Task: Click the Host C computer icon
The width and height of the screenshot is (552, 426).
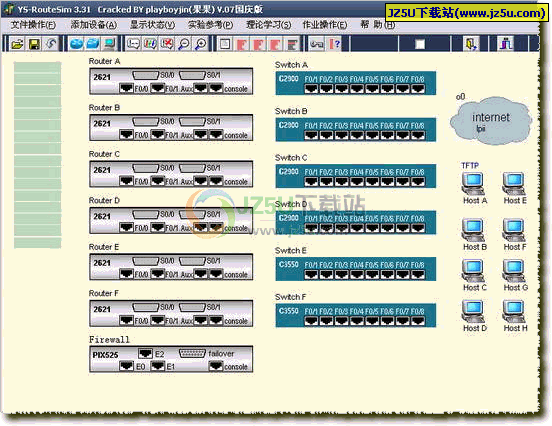Action: pos(473,271)
